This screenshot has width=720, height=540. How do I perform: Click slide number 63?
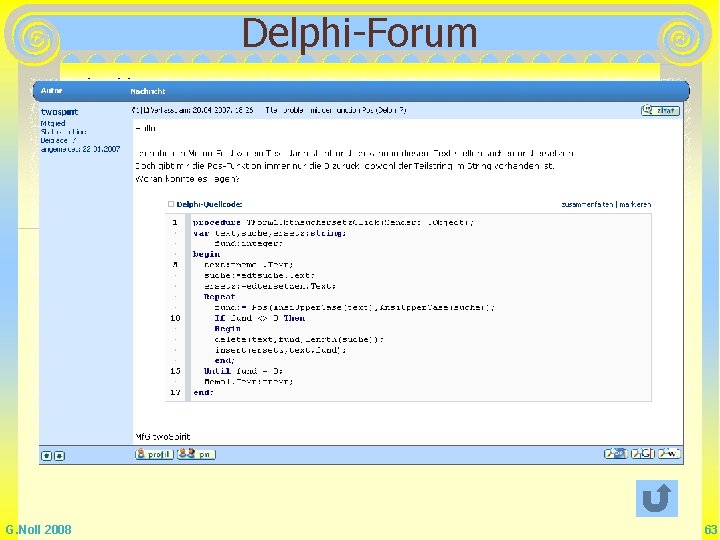(x=710, y=529)
